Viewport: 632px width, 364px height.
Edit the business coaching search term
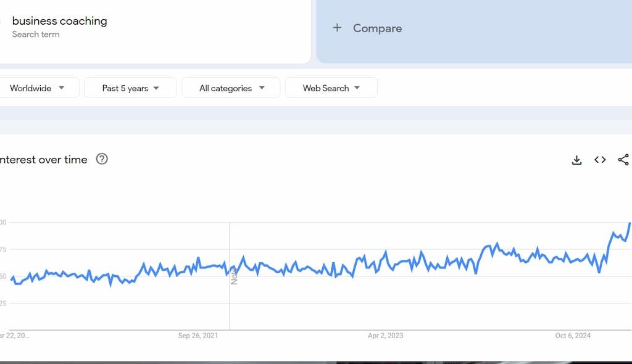click(59, 21)
